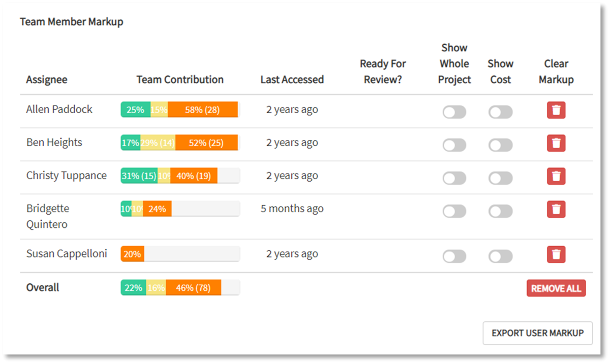The height and width of the screenshot is (364, 610).
Task: Click the Last Accessed column header
Action: (292, 80)
